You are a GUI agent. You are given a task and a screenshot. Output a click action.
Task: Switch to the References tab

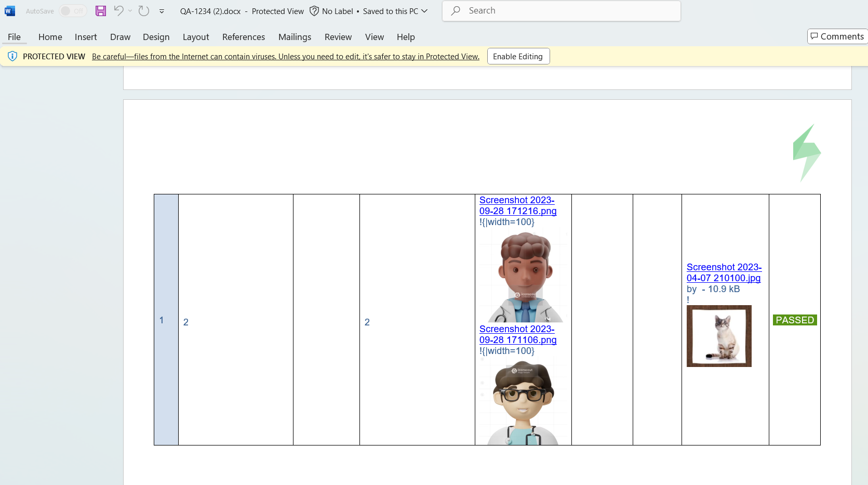coord(243,37)
